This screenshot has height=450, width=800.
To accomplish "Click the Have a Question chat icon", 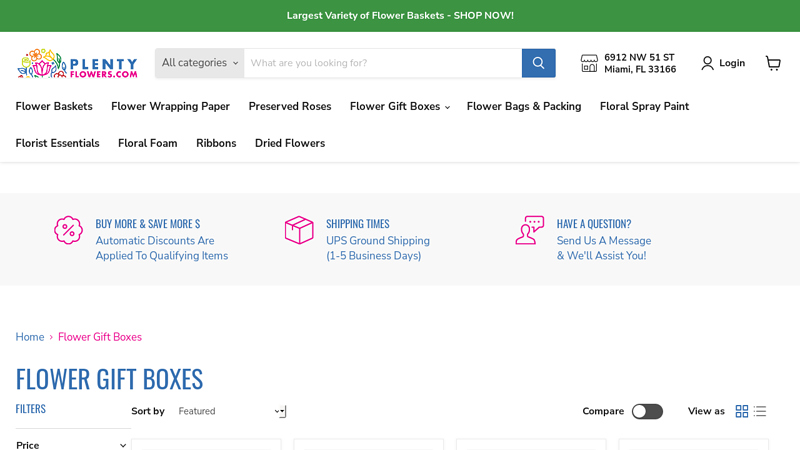I will [529, 230].
